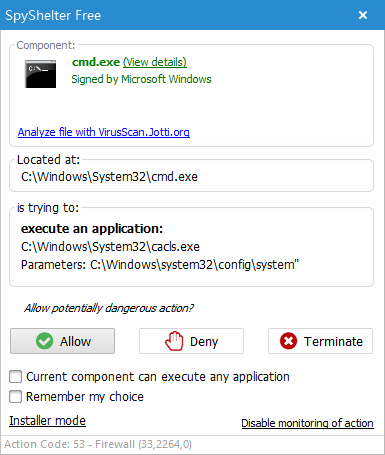This screenshot has width=385, height=455.
Task: Click the Parameters line with config\system
Action: click(160, 265)
